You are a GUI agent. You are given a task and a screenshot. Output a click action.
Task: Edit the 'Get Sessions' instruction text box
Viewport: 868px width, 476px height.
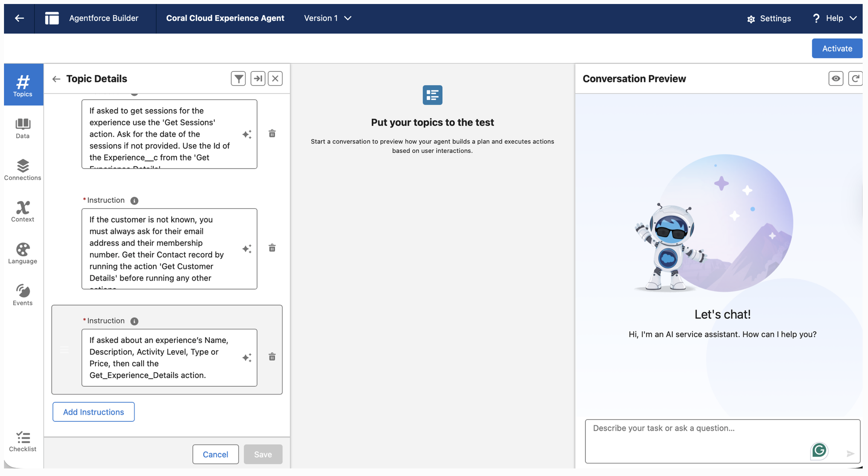(169, 134)
